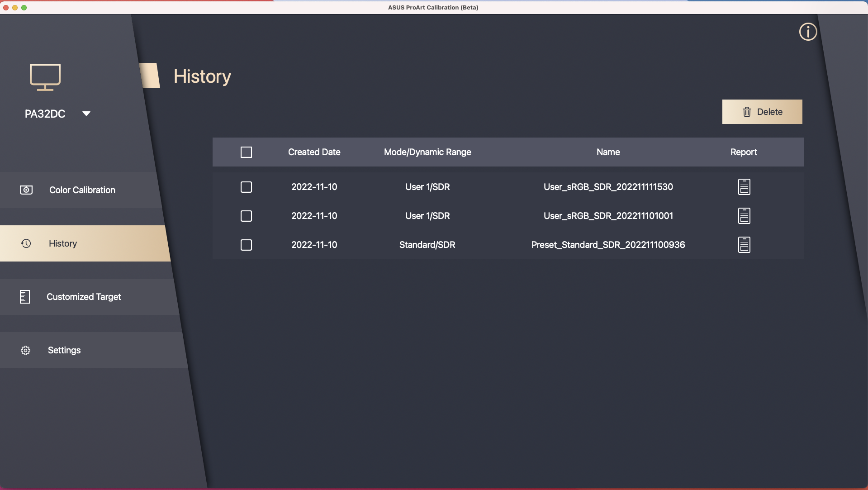Open the Settings section

point(93,350)
